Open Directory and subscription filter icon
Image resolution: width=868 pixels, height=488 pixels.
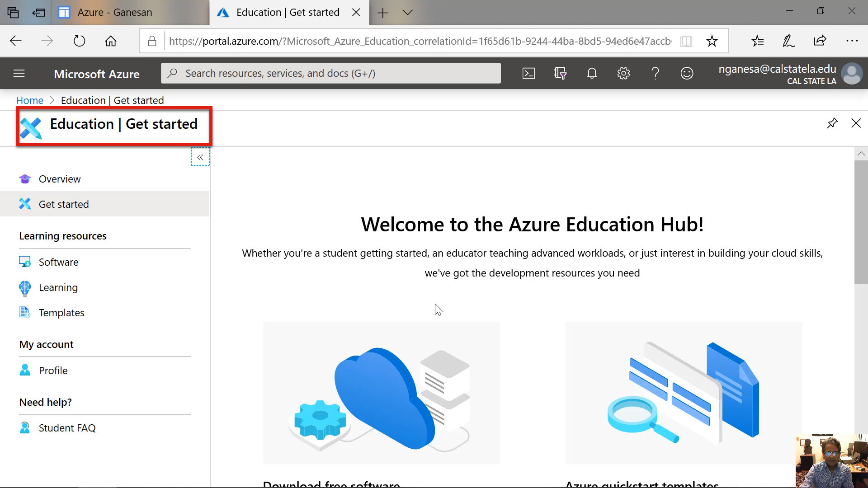[x=560, y=73]
